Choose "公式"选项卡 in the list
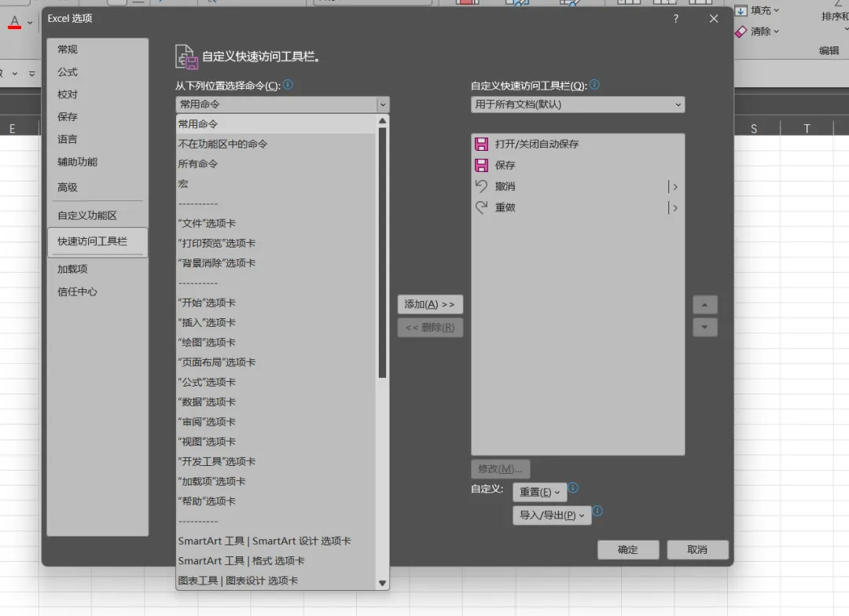Viewport: 849px width, 616px height. point(276,382)
